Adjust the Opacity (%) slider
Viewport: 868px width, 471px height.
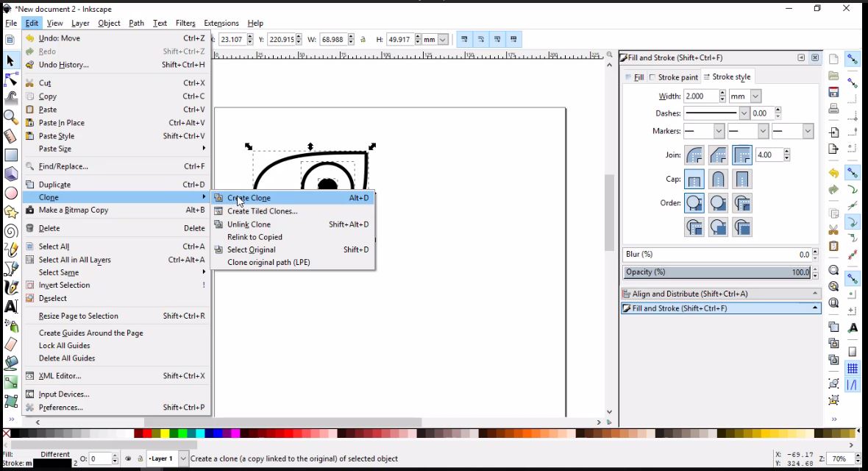pos(717,272)
